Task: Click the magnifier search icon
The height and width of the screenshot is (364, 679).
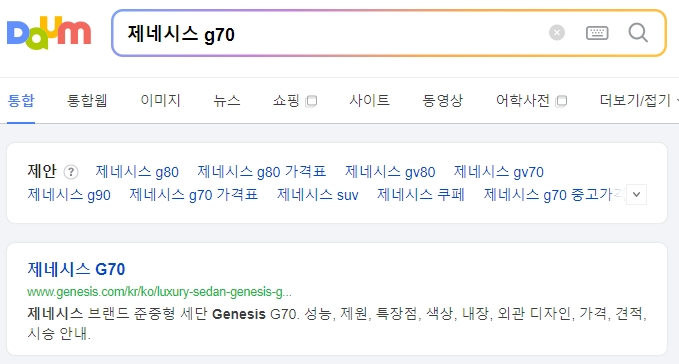Action: click(x=638, y=33)
